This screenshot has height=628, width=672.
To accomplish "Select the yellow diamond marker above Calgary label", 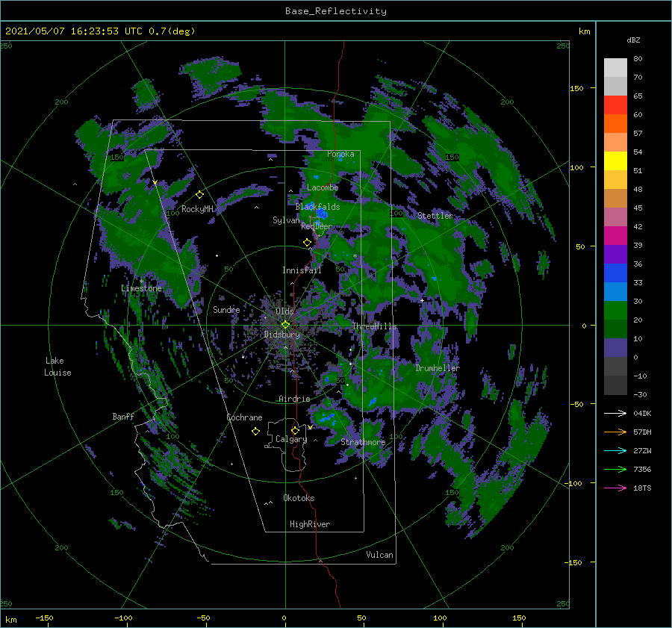I will pos(295,430).
